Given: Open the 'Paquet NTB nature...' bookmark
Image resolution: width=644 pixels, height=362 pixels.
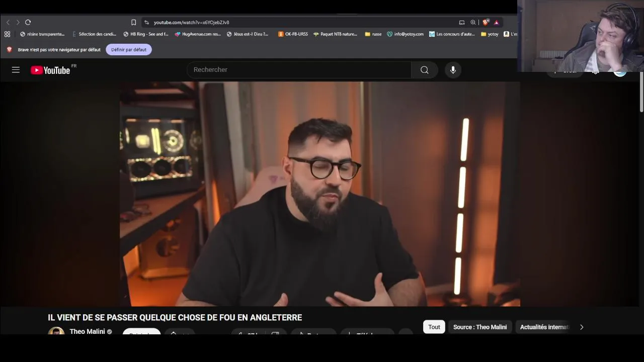Looking at the screenshot, I should 335,34.
